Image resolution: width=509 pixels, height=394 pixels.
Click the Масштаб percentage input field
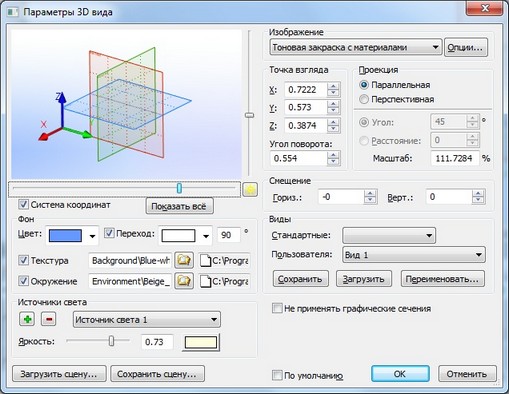(x=455, y=158)
